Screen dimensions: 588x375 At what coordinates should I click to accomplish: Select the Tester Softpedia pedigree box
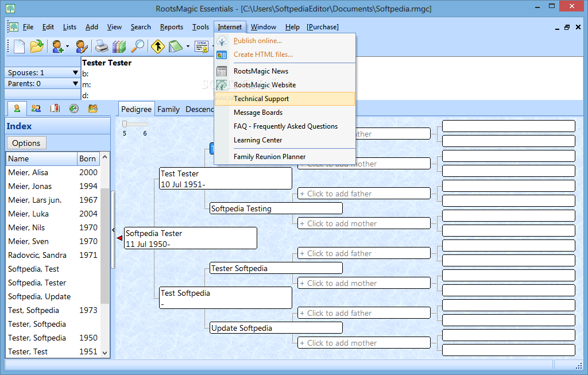[276, 268]
